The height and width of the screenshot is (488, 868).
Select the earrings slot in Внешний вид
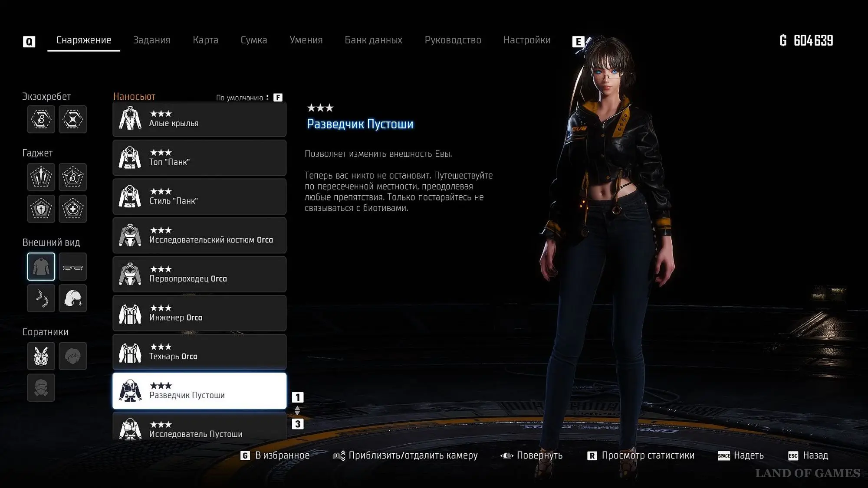(41, 298)
